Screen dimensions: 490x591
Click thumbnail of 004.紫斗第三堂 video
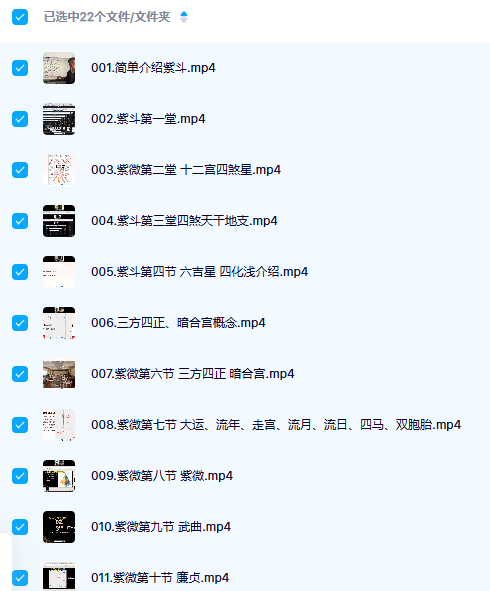click(59, 221)
